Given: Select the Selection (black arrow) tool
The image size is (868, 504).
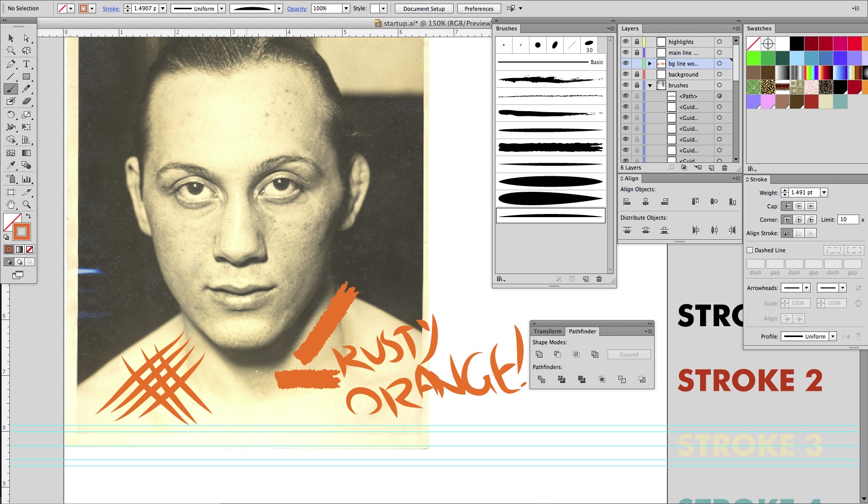Looking at the screenshot, I should [11, 38].
